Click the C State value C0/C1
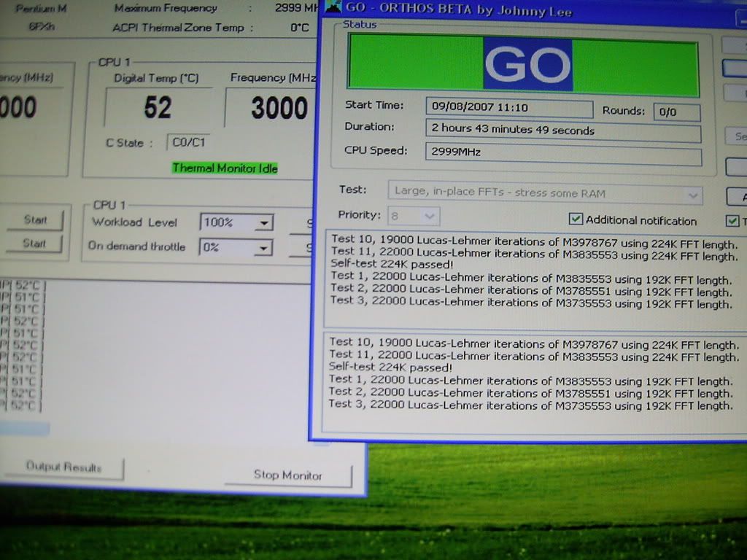This screenshot has height=560, width=747. click(x=189, y=142)
